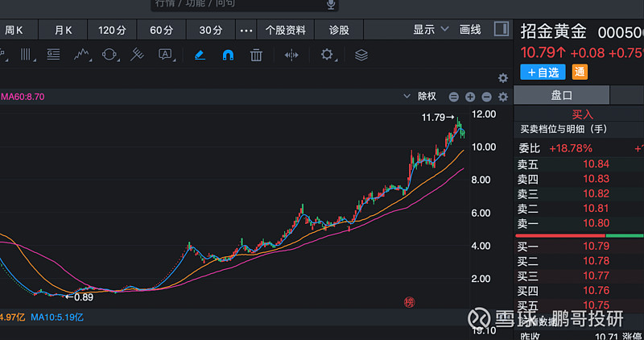Open the drawing tools settings gear

327,54
